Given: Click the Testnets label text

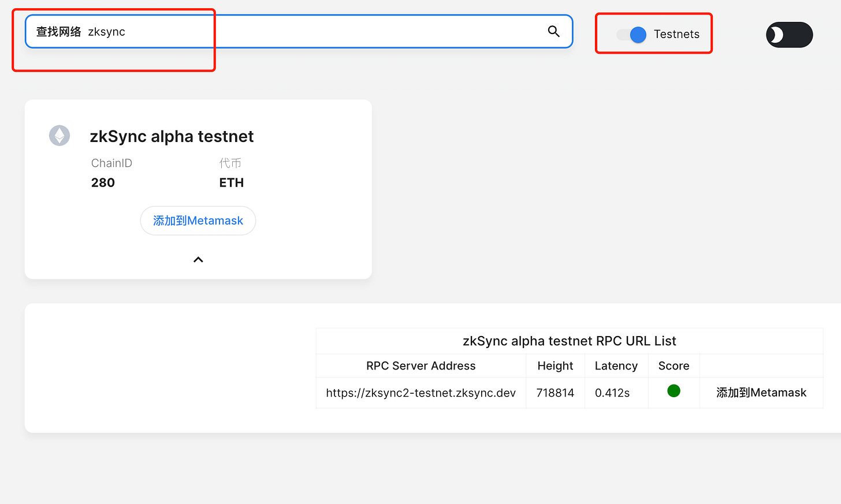Looking at the screenshot, I should (x=676, y=34).
